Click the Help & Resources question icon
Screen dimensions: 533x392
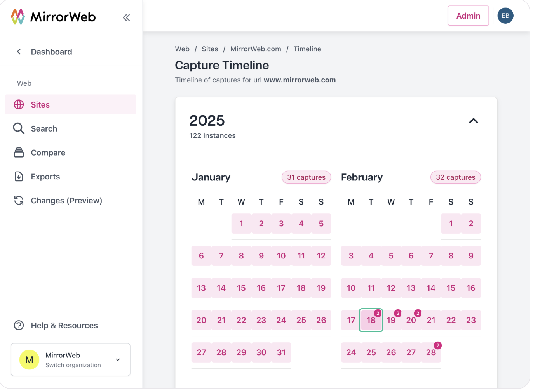19,325
